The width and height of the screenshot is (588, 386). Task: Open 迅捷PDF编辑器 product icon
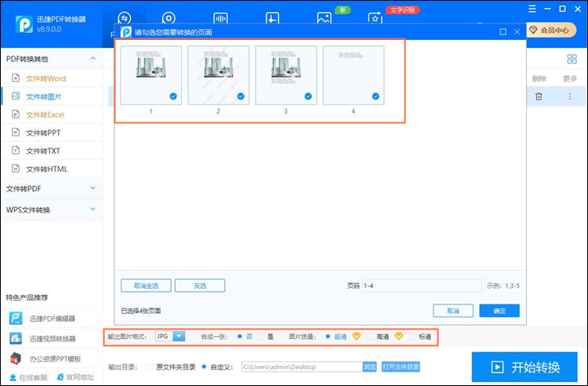[16, 319]
